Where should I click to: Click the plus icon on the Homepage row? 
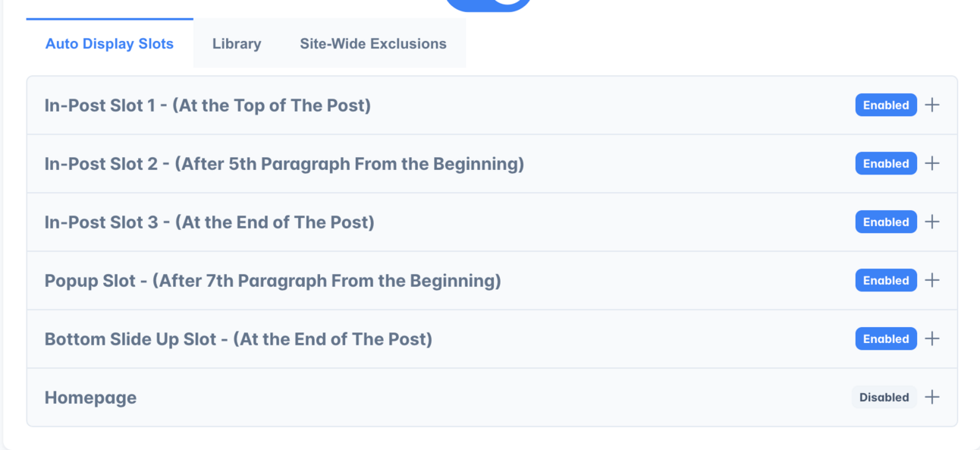pos(932,397)
